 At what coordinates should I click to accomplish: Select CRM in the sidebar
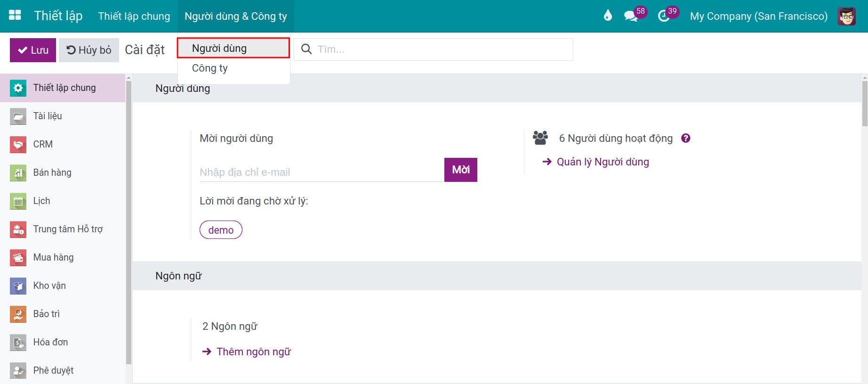63,144
